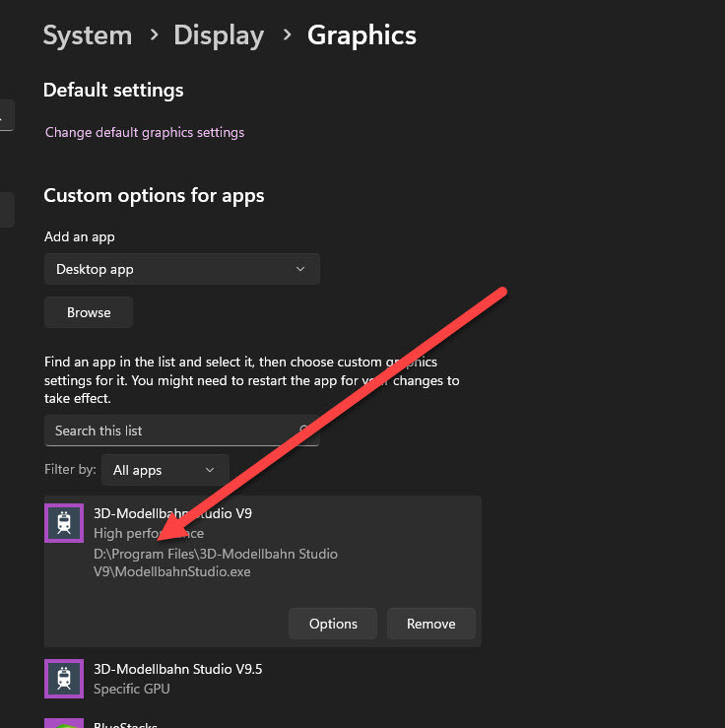Screen dimensions: 725x728
Task: Click the Graphics page heading
Action: click(362, 35)
